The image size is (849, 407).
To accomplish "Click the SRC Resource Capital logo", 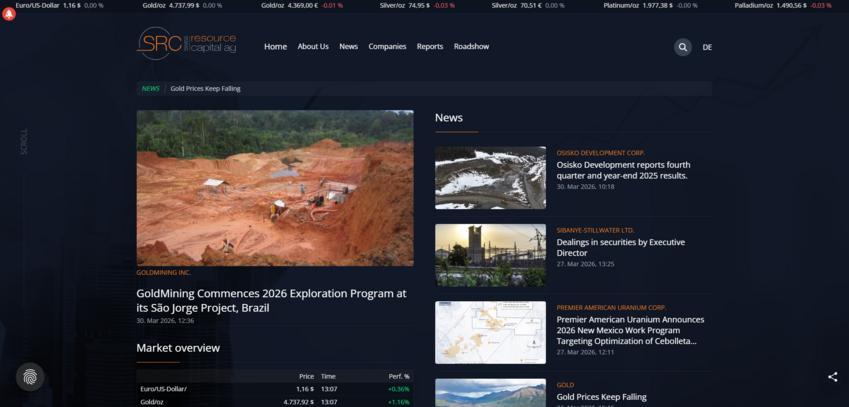I will tap(187, 44).
